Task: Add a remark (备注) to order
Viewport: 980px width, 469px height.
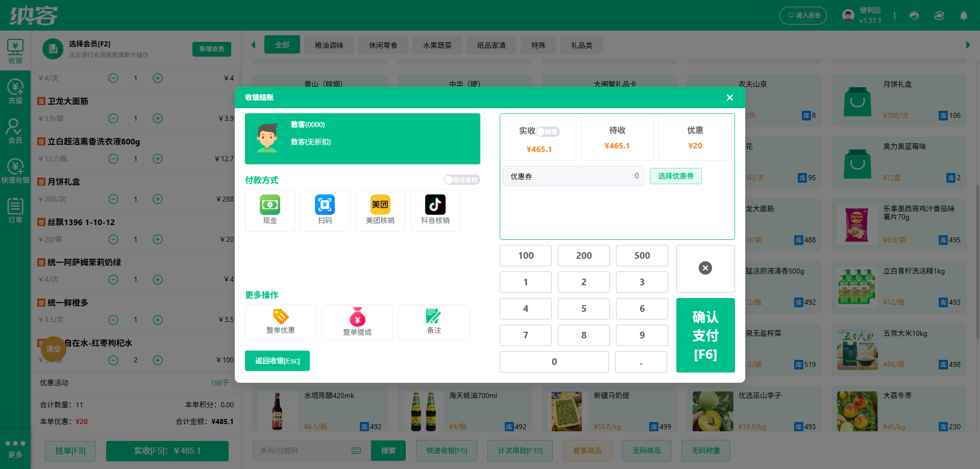Action: coord(433,322)
